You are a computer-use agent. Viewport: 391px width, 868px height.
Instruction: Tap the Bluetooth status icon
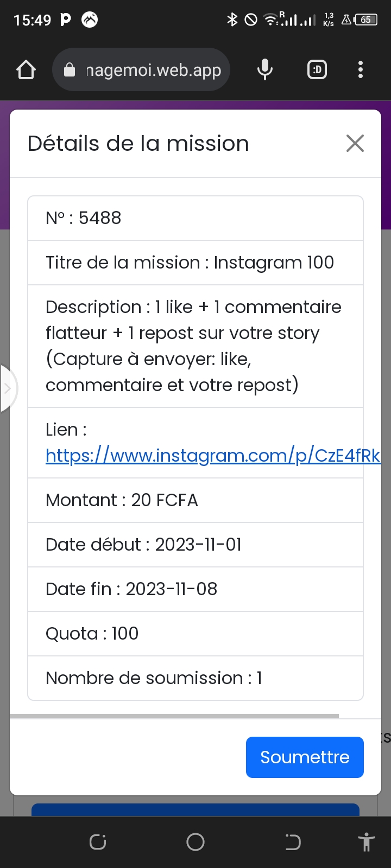point(232,20)
